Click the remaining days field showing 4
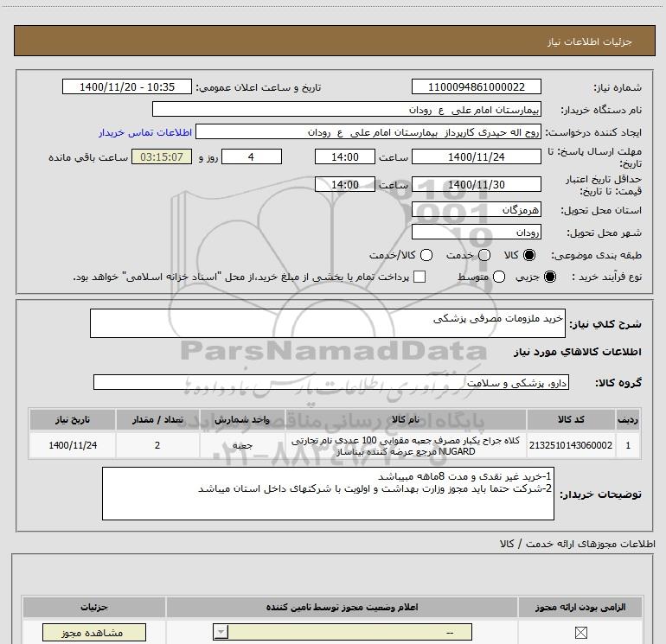666x644 pixels. pos(252,156)
